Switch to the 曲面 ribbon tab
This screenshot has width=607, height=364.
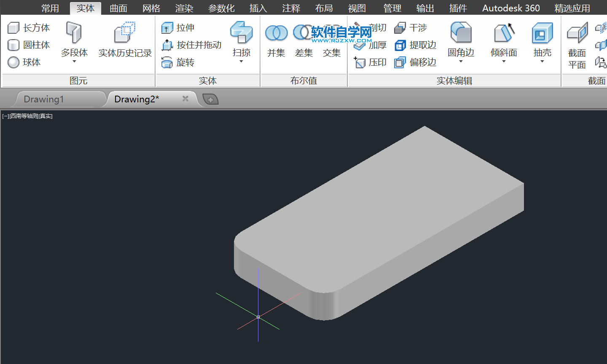coord(118,8)
